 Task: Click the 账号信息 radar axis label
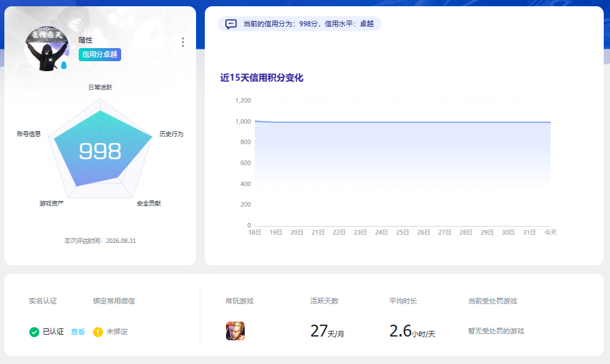tap(29, 134)
